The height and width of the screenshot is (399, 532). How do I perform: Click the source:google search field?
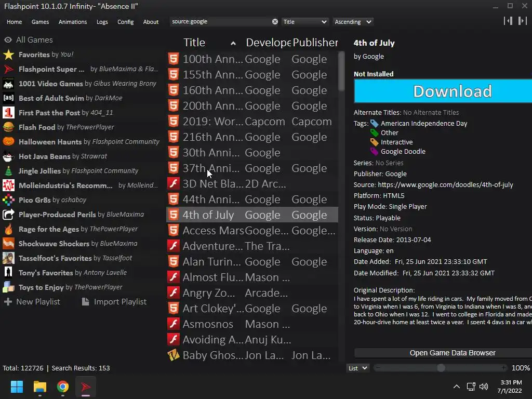(220, 22)
